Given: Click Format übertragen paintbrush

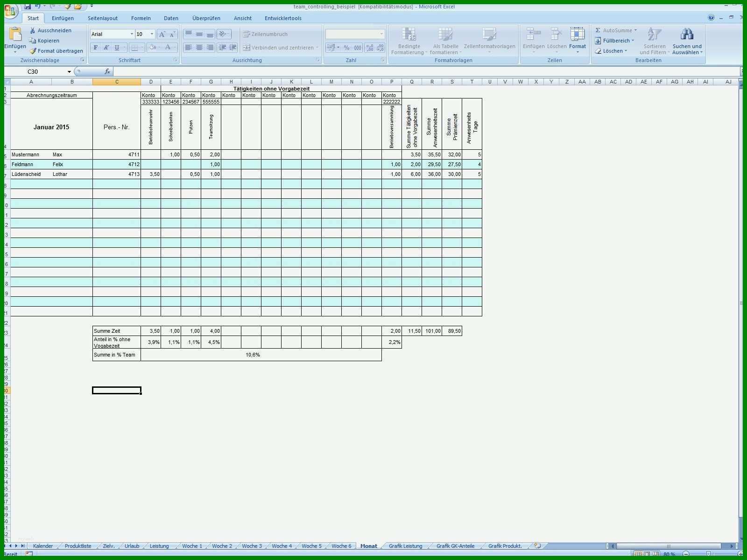Looking at the screenshot, I should (x=56, y=51).
